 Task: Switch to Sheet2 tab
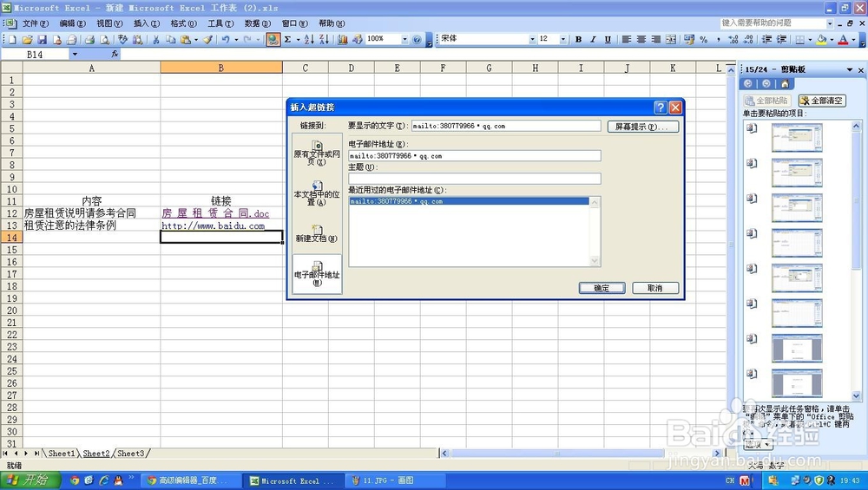tap(96, 454)
